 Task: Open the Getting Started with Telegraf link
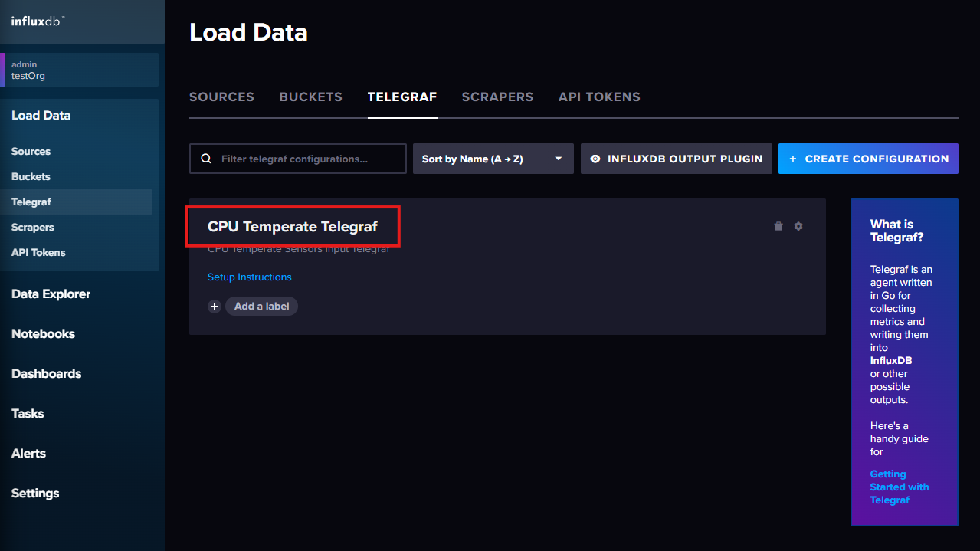[x=900, y=487]
